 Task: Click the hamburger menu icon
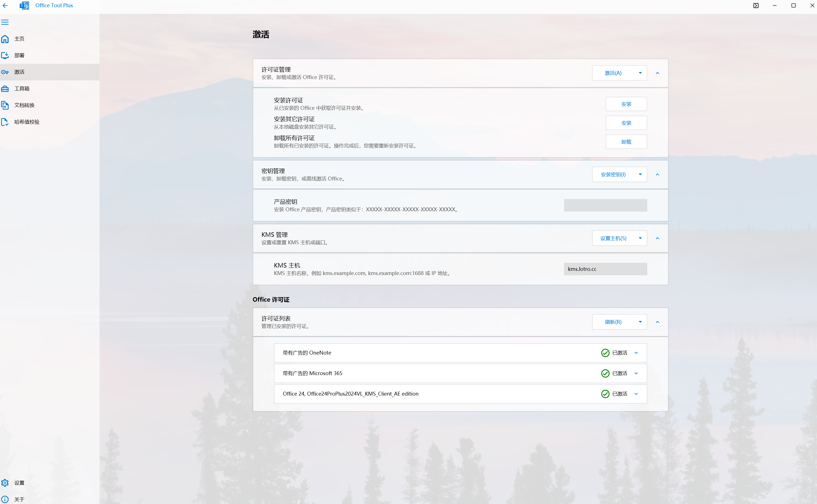click(x=5, y=22)
